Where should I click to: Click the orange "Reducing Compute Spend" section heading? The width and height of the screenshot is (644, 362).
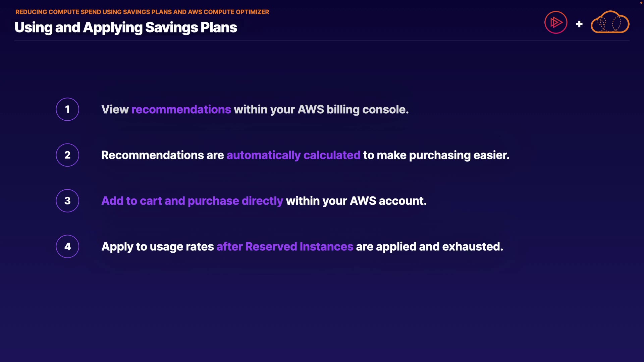coord(142,12)
